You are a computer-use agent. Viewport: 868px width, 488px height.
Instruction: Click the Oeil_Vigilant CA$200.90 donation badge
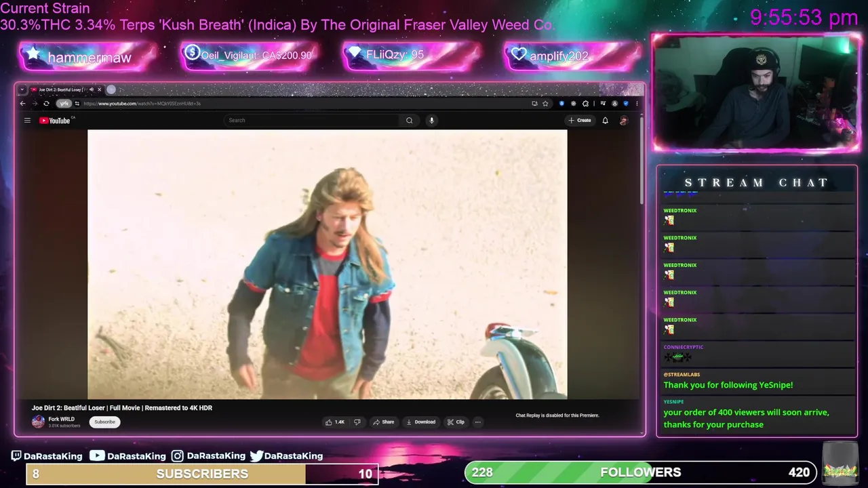point(250,56)
